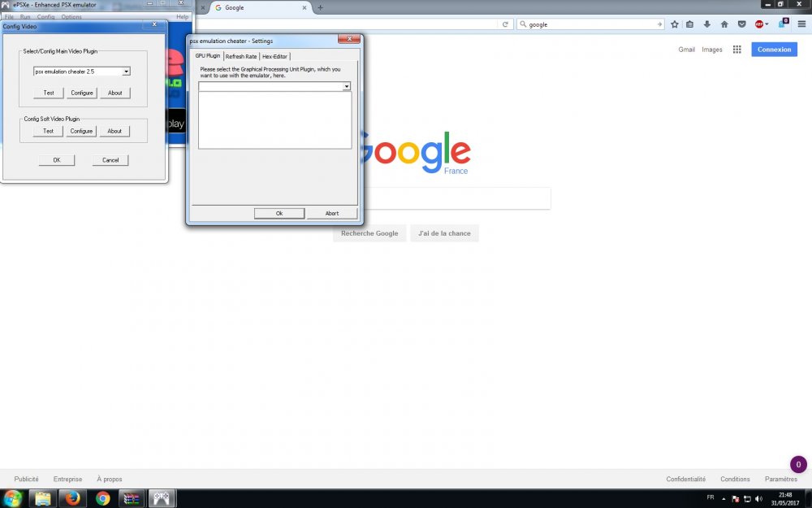Cancel the Config Video dialog

click(110, 160)
